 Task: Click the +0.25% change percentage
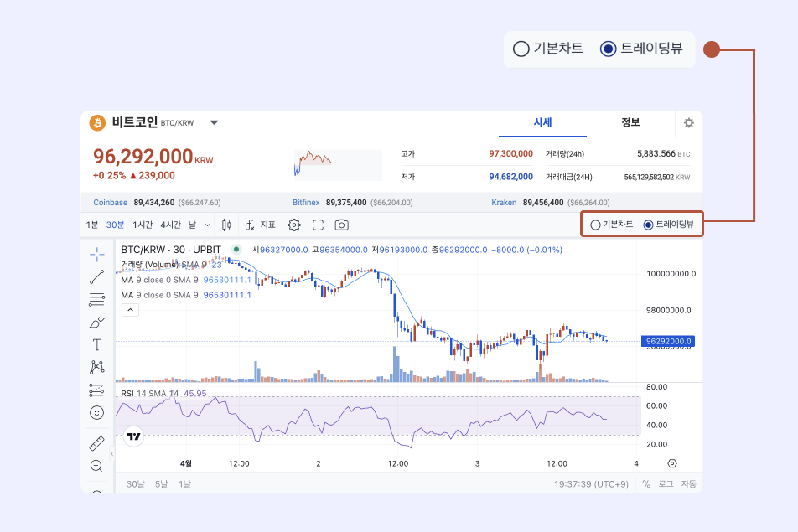tap(109, 175)
